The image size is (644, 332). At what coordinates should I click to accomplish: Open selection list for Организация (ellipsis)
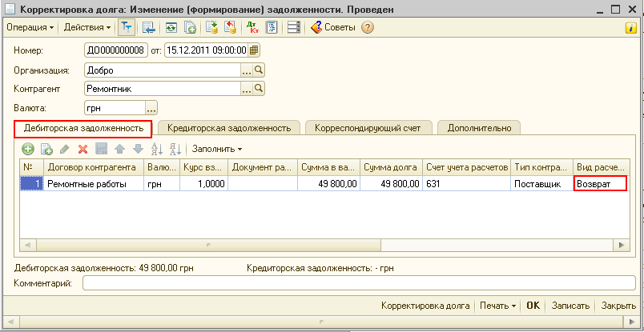click(x=247, y=70)
